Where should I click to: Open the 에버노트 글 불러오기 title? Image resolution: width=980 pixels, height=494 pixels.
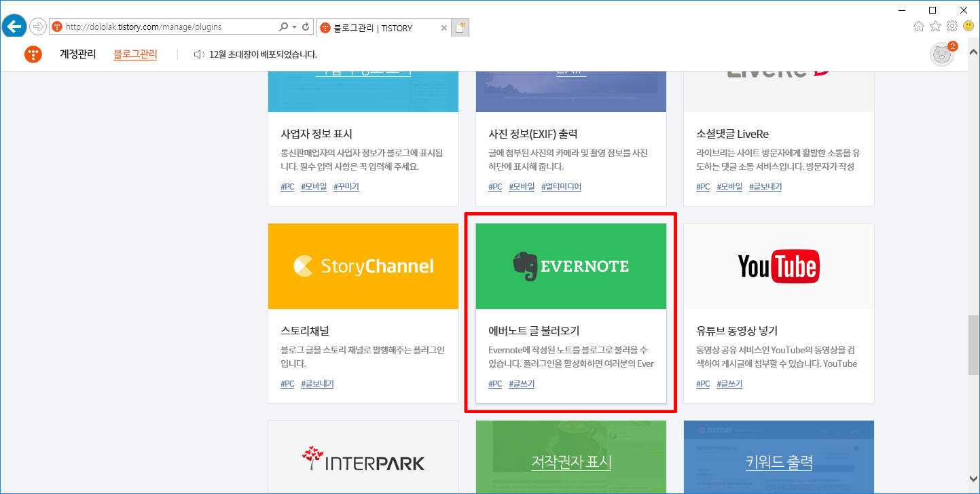[534, 331]
